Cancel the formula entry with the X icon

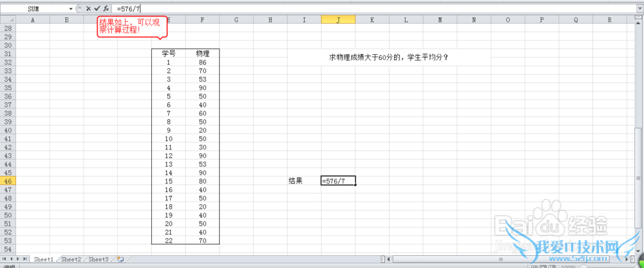[88, 8]
